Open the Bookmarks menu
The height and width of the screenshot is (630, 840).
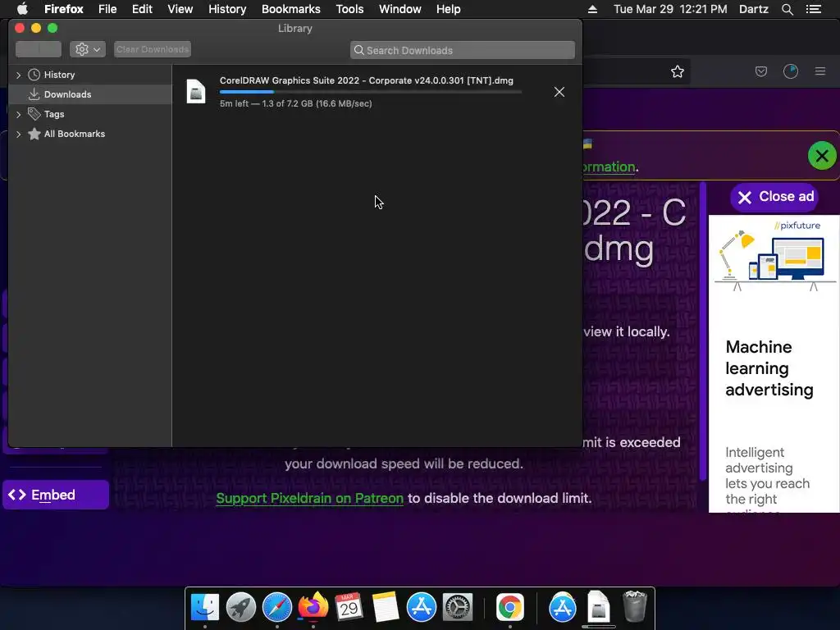(291, 9)
